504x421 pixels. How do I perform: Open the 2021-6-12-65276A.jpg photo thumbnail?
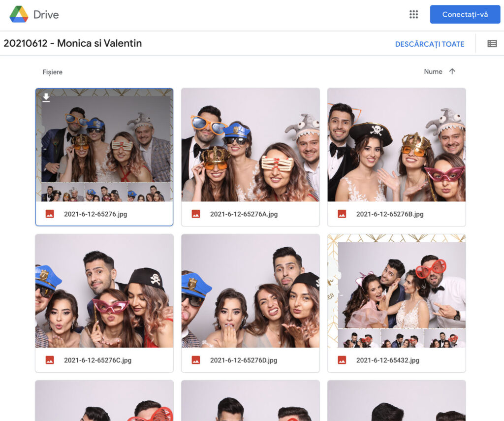pos(250,145)
